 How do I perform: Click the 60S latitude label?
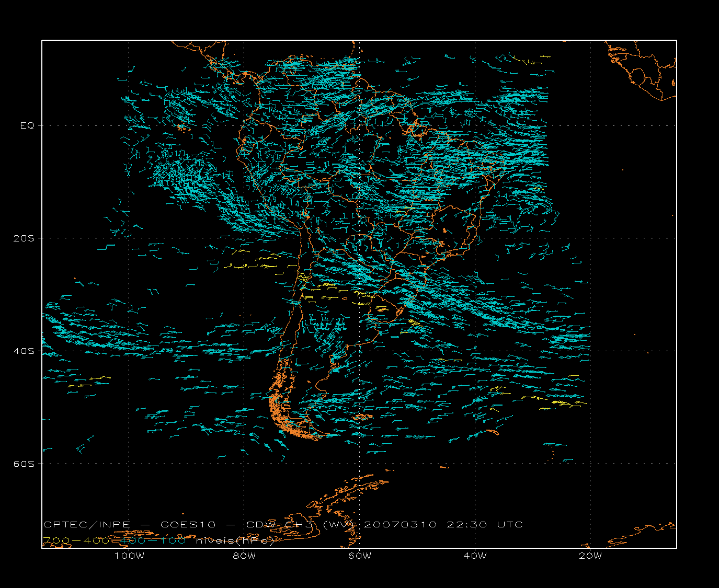point(24,464)
